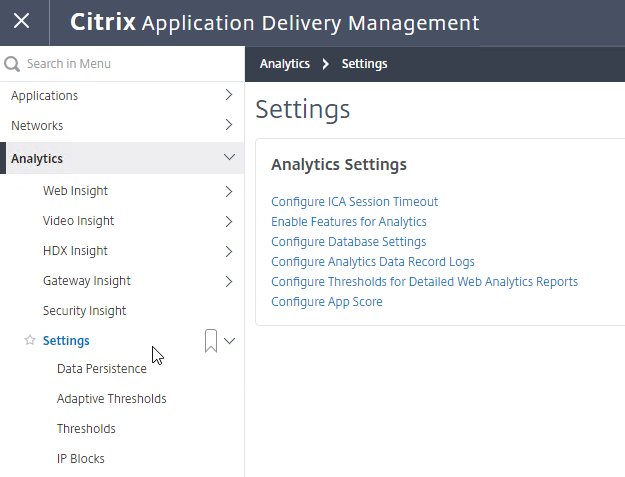
Task: Expand the Networks menu arrow
Action: [x=229, y=125]
